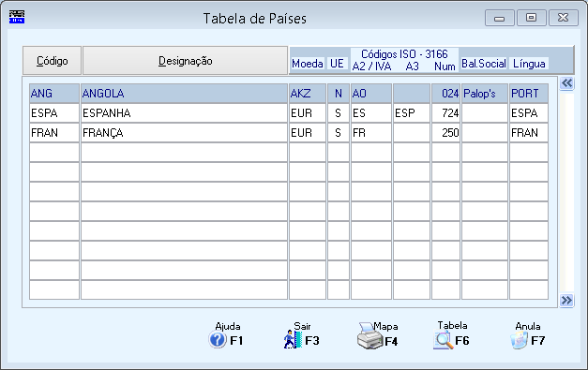The width and height of the screenshot is (588, 370).
Task: Click the FRAN code cell
Action: tap(54, 133)
